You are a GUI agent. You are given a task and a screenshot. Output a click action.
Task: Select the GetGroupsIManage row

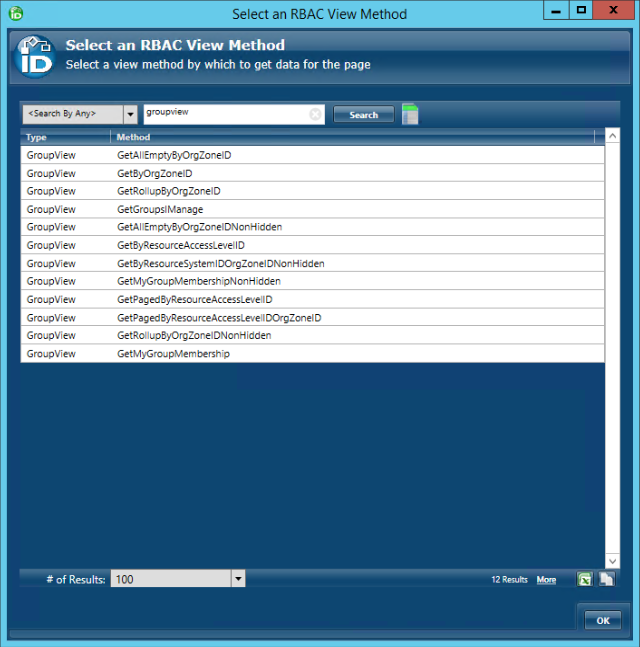coord(160,210)
